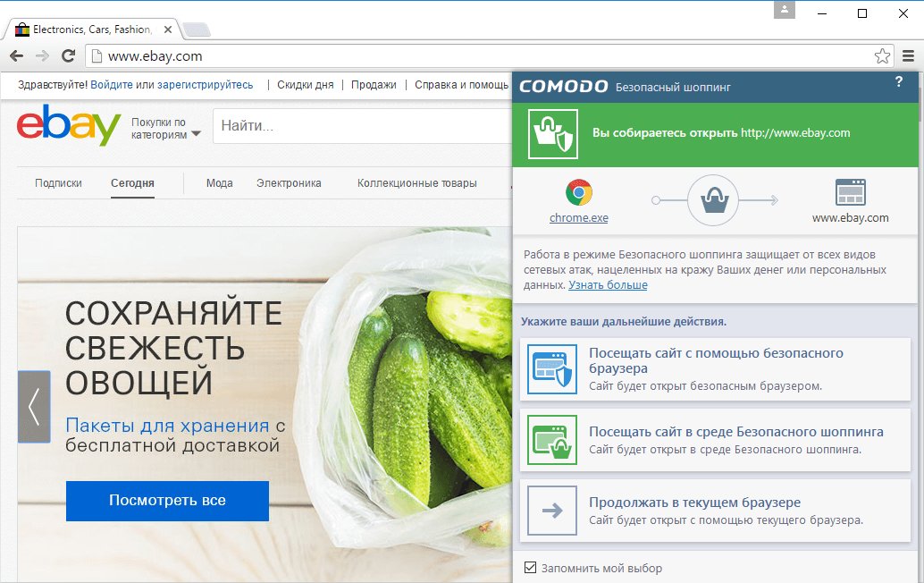Click the Посмотреть все button
The height and width of the screenshot is (583, 924).
coord(167,501)
